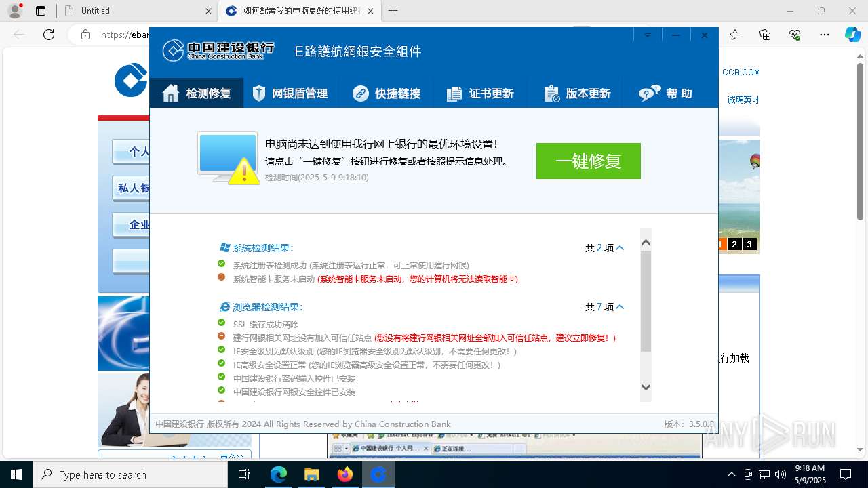The image size is (868, 488).
Task: Open Edge Settings and more menu
Action: pyautogui.click(x=825, y=35)
